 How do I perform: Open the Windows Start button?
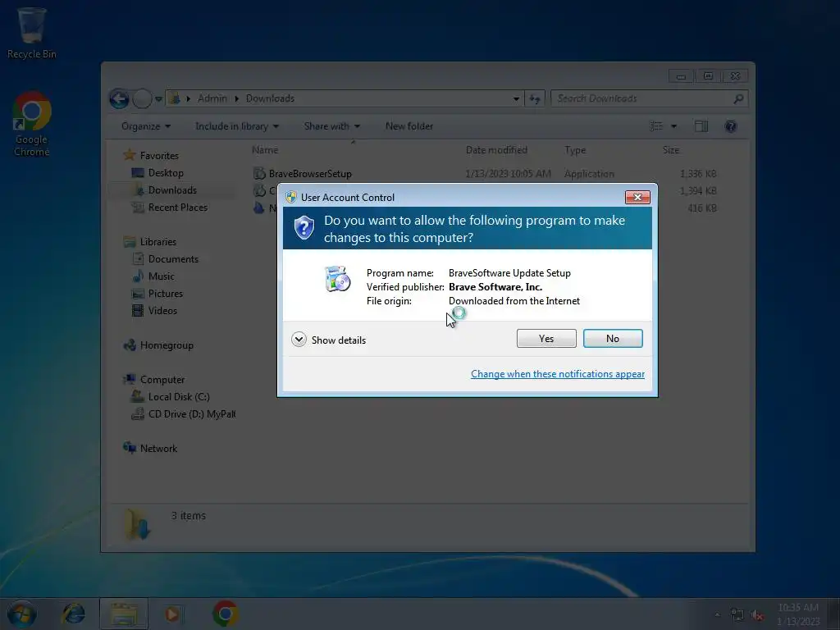tap(21, 614)
